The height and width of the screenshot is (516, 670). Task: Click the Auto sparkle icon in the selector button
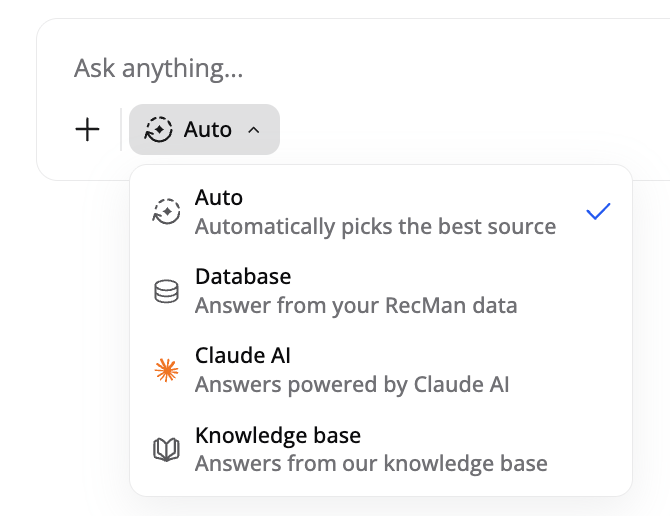159,129
